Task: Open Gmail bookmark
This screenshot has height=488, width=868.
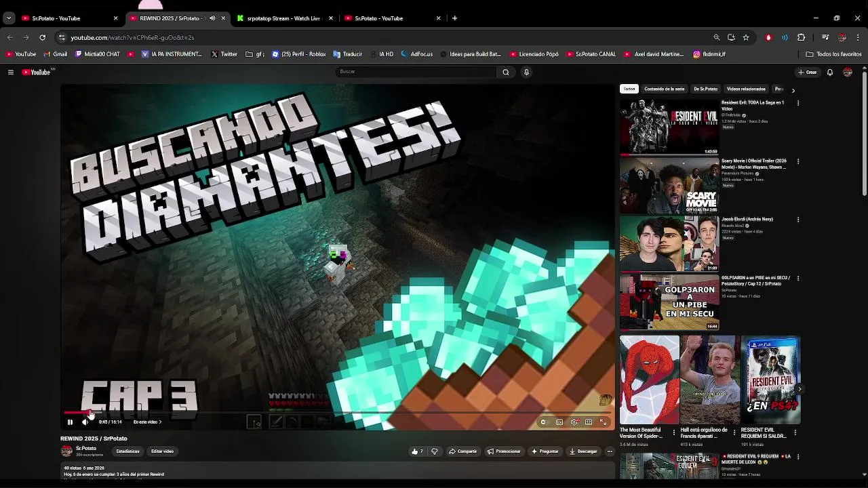Action: pyautogui.click(x=56, y=54)
